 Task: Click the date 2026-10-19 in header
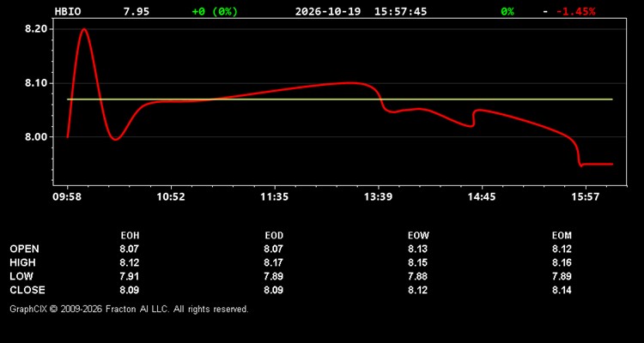pos(328,11)
